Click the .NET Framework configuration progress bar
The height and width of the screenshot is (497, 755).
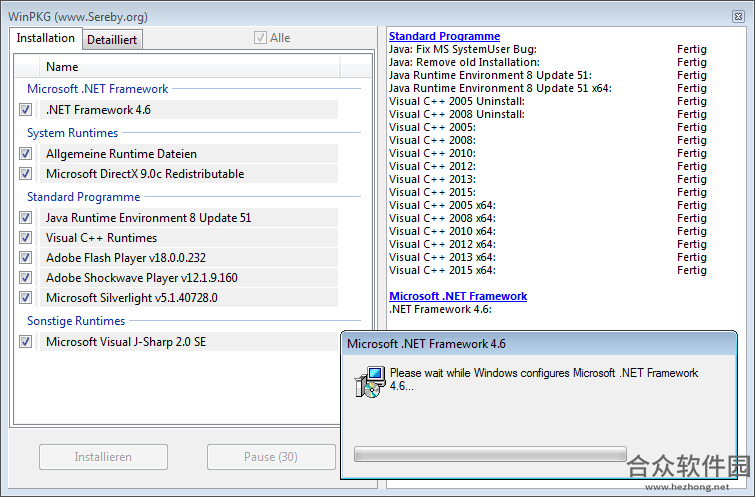click(x=490, y=454)
